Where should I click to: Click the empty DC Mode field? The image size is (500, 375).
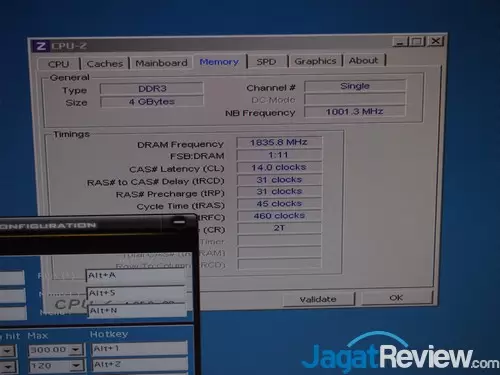coord(355,99)
